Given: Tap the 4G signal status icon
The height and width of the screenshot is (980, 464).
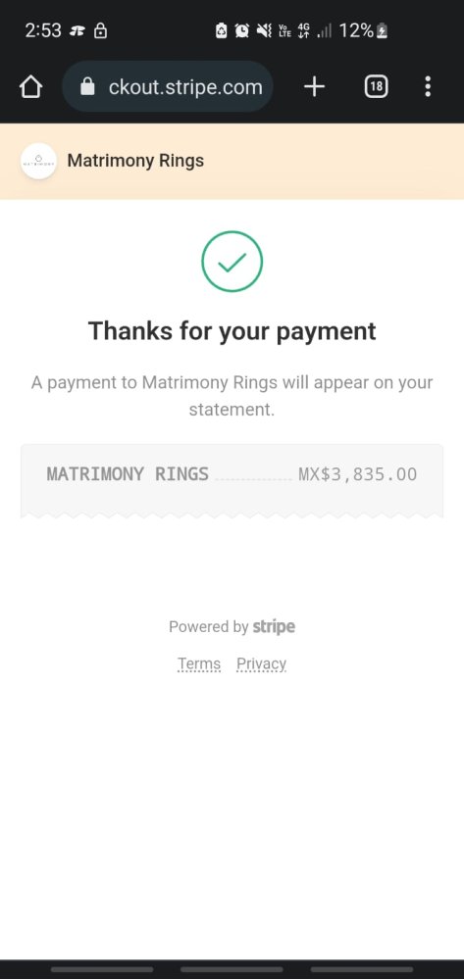Looking at the screenshot, I should click(x=304, y=30).
